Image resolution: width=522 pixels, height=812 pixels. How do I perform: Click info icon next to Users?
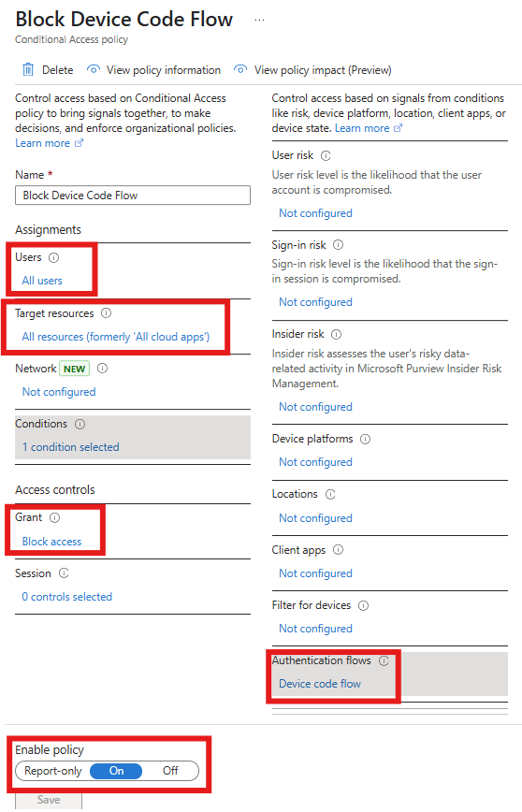pos(54,257)
